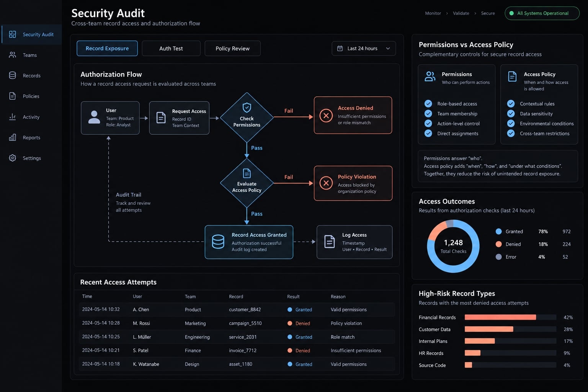Click the 1,248 Total Checks donut chart
The width and height of the screenshot is (588, 392).
[x=453, y=246]
